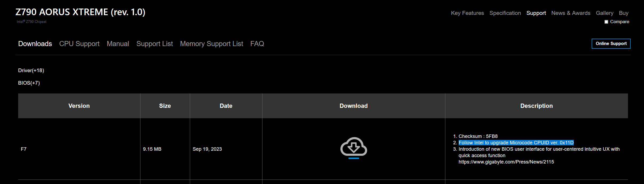The width and height of the screenshot is (644, 184).
Task: Collapse the BIOS(+7) section
Action: (29, 83)
